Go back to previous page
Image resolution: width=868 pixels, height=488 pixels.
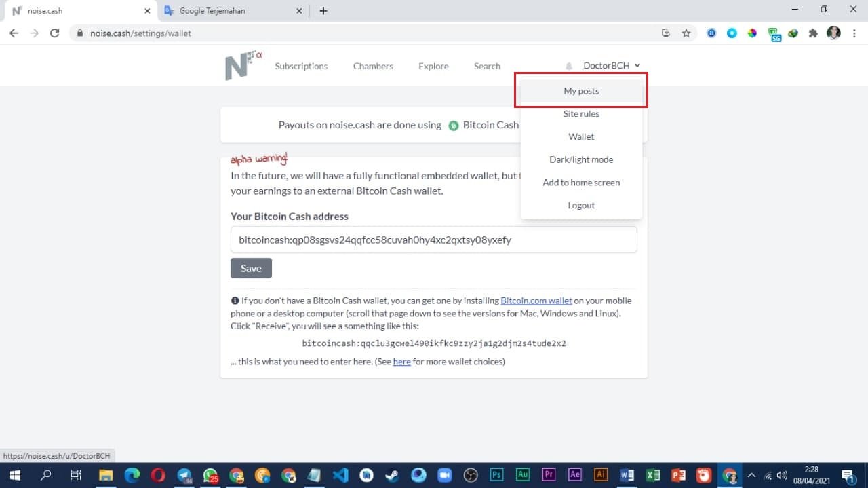coord(14,33)
